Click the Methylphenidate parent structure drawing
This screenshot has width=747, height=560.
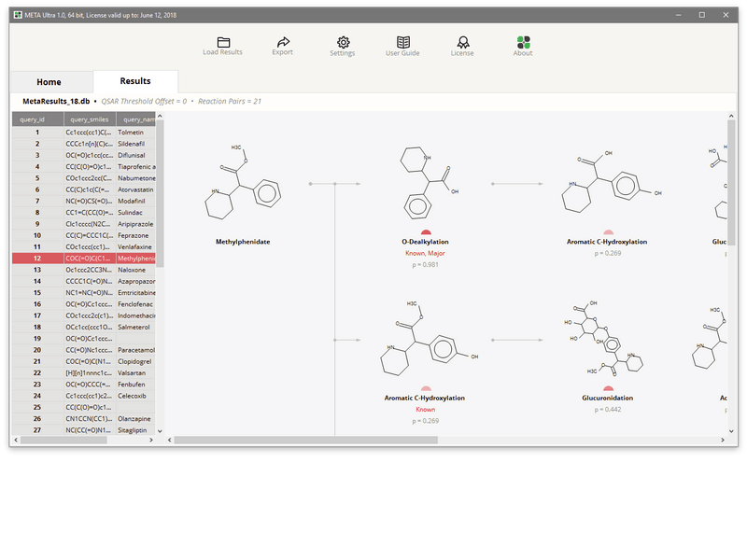pos(243,182)
